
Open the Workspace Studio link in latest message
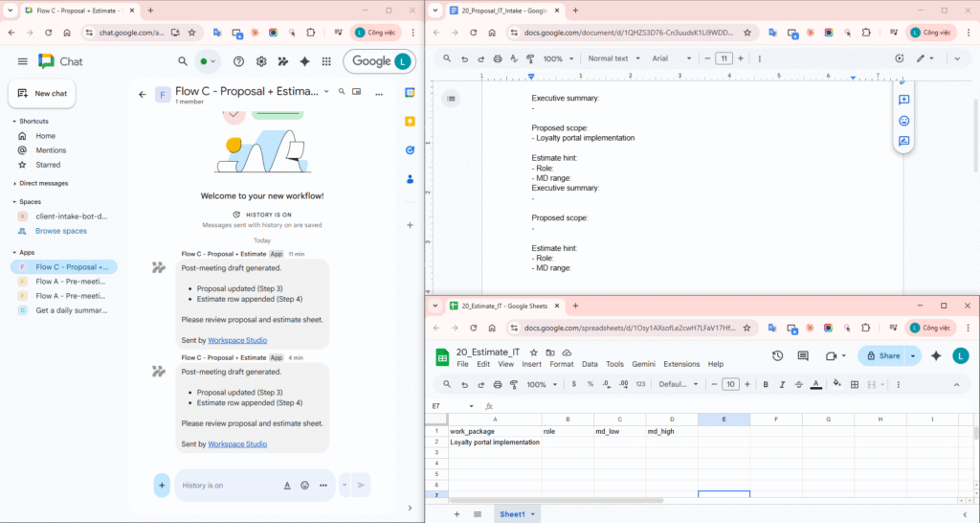[x=237, y=444]
